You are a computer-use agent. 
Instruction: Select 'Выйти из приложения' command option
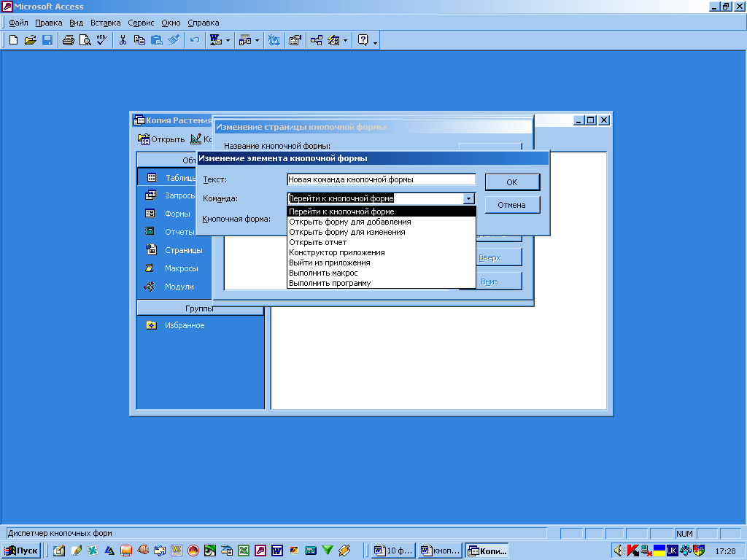(382, 262)
